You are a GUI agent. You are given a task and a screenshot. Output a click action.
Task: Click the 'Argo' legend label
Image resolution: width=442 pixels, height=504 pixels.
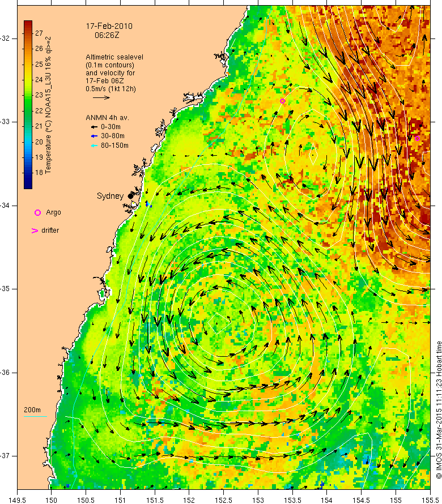53,212
